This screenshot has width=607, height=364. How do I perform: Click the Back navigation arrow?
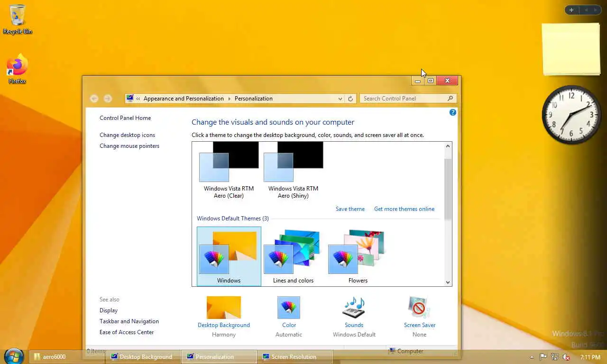[94, 99]
